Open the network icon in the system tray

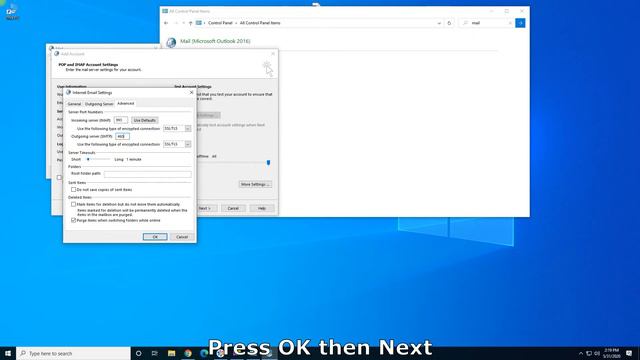(x=589, y=353)
